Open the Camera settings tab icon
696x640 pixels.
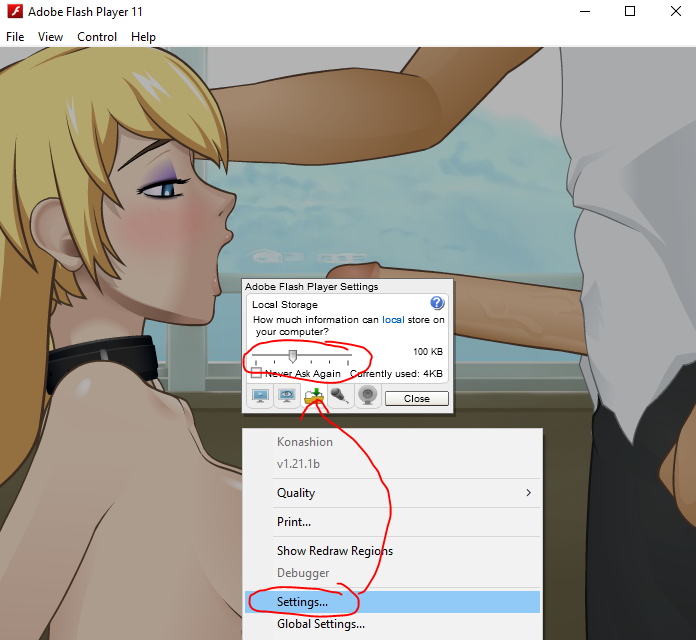pyautogui.click(x=368, y=395)
